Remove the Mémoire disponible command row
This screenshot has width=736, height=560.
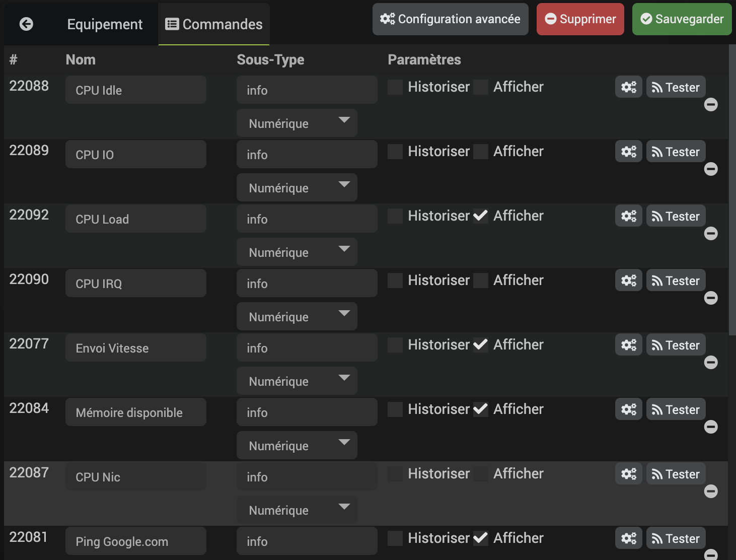click(711, 427)
